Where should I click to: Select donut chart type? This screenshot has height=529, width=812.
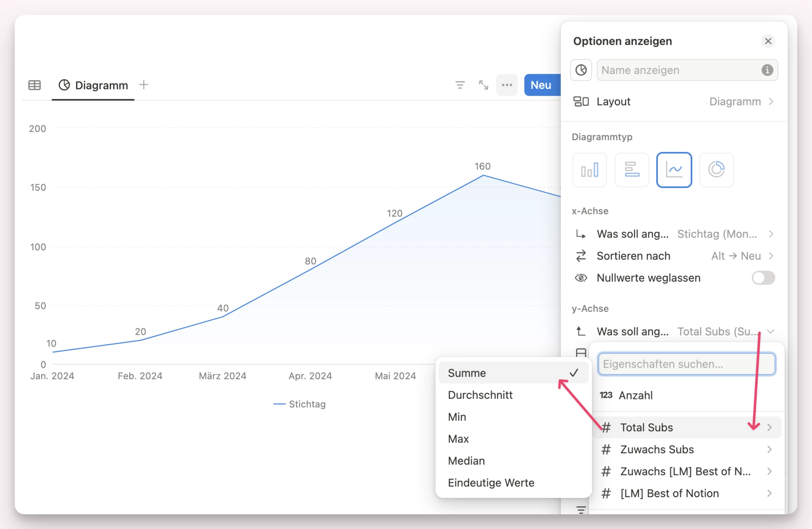(x=716, y=170)
